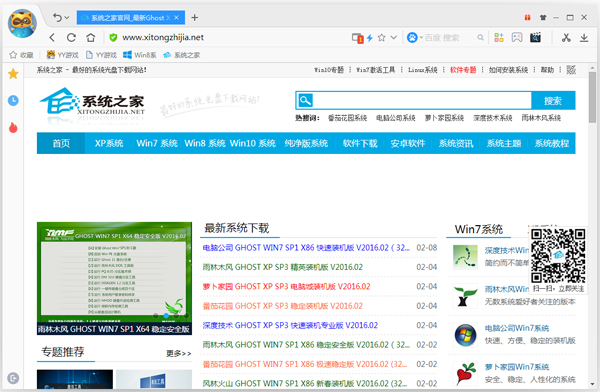
Task: Select the blue carousel indicator dot
Action: click(166, 316)
